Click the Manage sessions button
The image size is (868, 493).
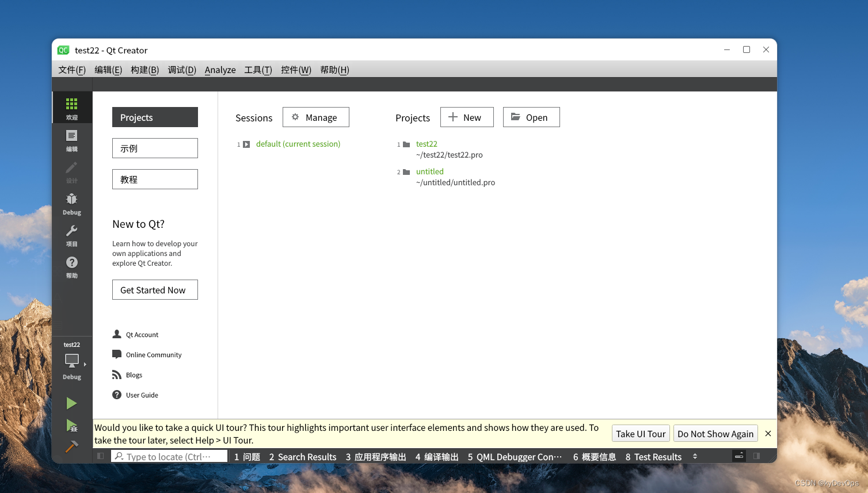pos(316,117)
